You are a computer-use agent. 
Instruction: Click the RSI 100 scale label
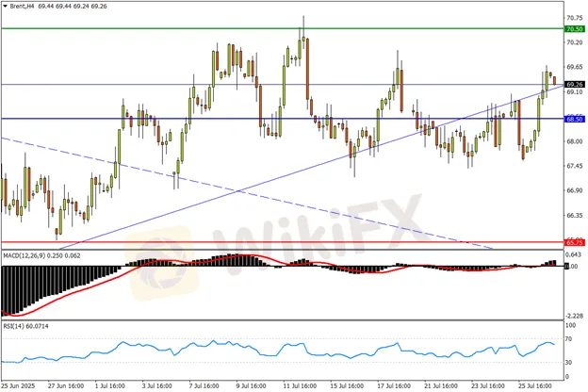pos(570,325)
